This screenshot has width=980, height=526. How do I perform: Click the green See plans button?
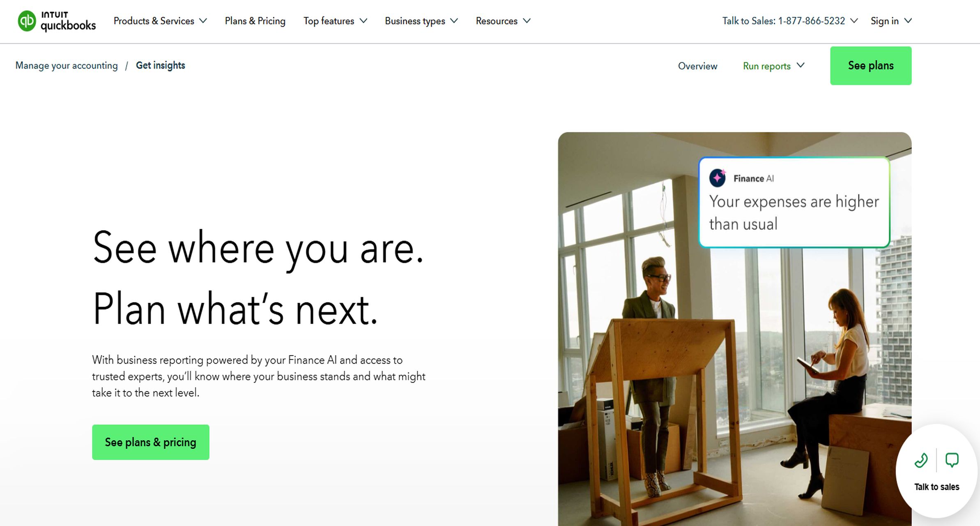click(x=871, y=66)
